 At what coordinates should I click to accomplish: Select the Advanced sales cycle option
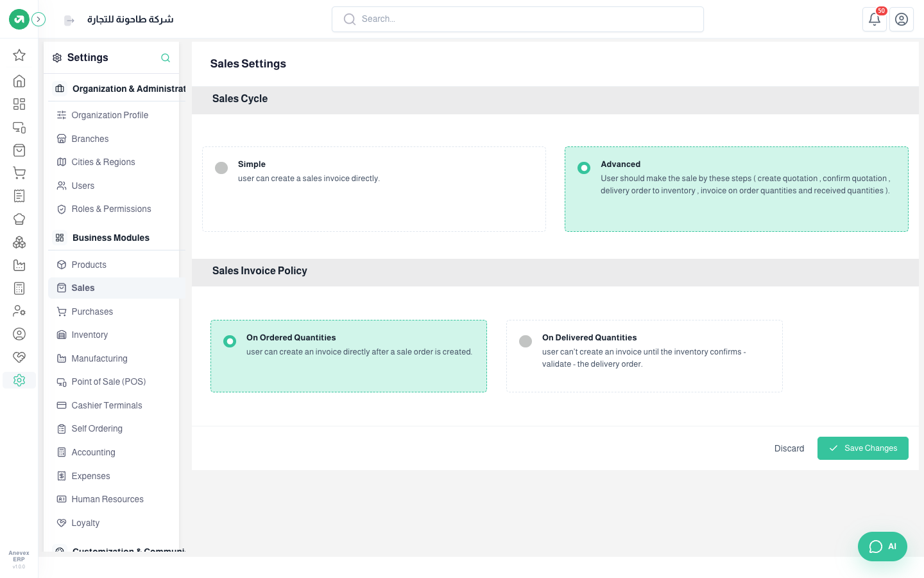coord(737,189)
